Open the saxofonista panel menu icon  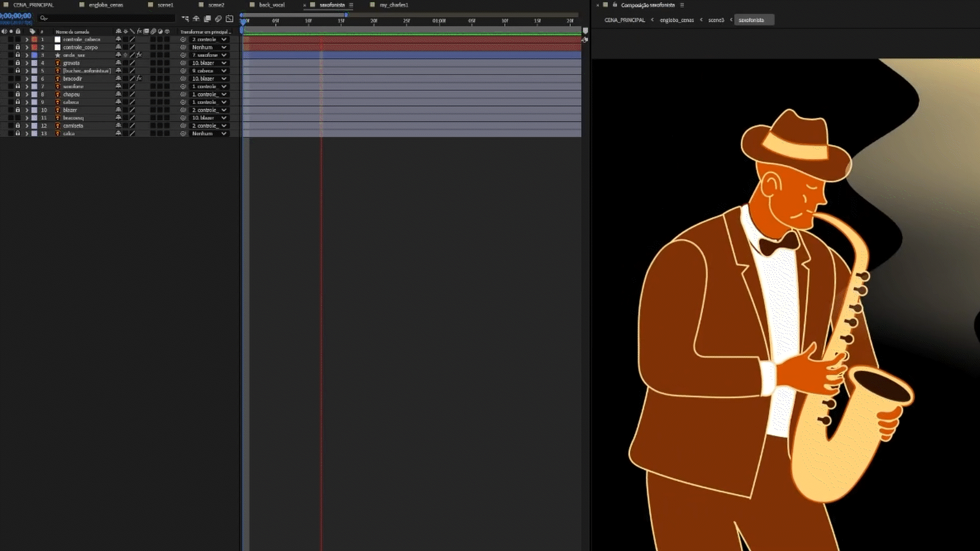coord(351,5)
